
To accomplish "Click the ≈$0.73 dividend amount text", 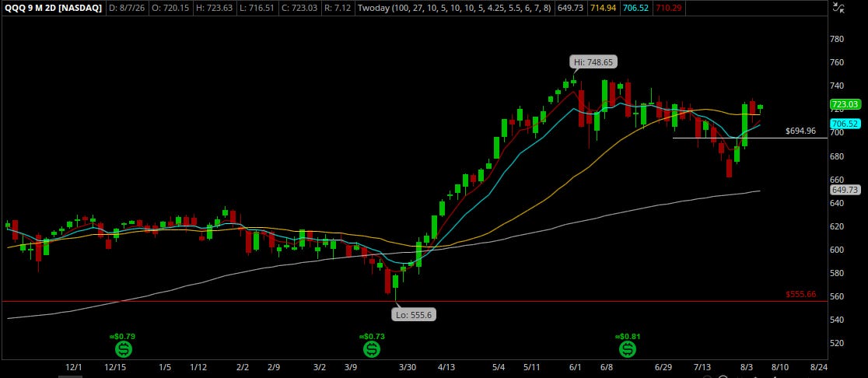I will tap(372, 336).
